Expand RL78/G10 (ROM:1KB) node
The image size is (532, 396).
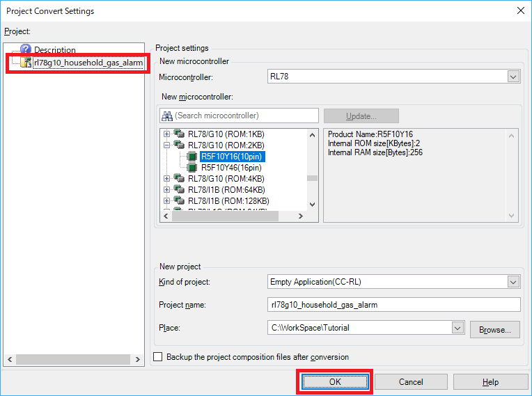(166, 134)
